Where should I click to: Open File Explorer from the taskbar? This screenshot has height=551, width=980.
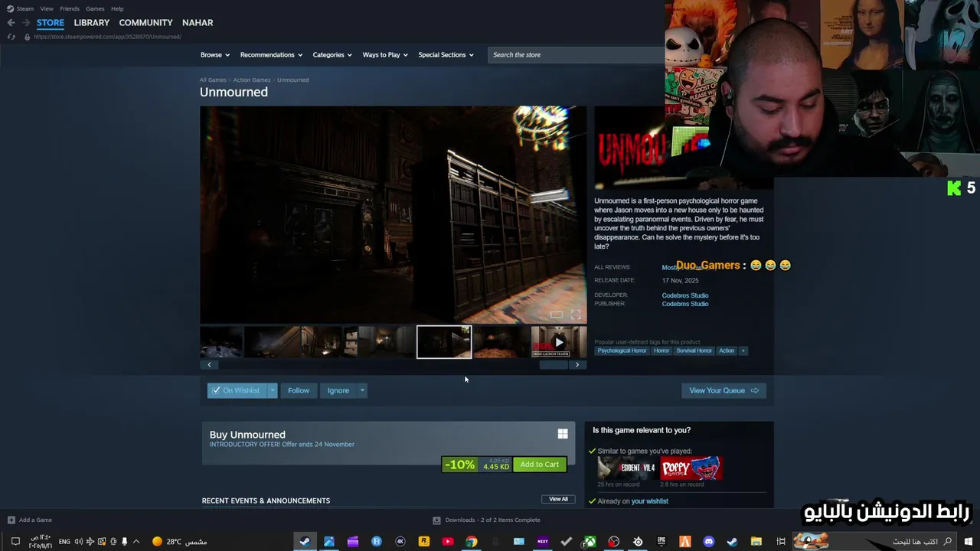(x=756, y=542)
